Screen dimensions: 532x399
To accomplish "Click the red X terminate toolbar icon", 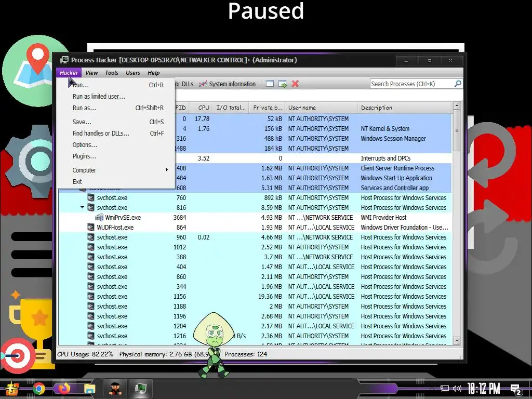I will tap(295, 84).
